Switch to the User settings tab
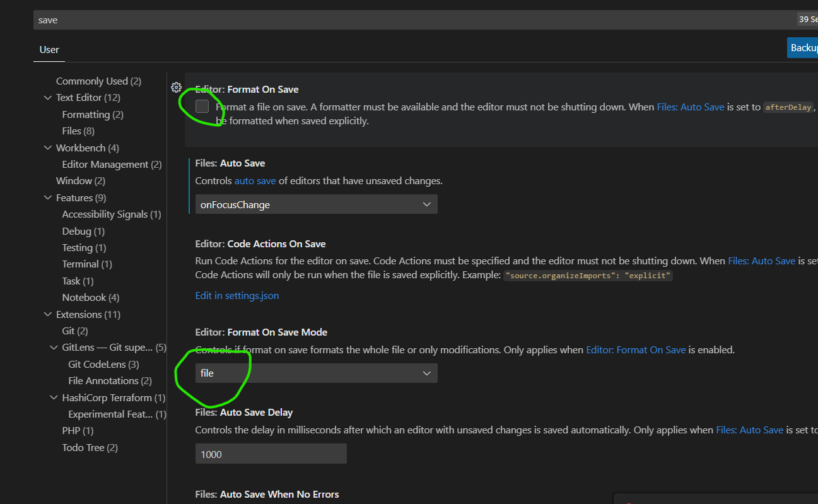 [x=49, y=50]
